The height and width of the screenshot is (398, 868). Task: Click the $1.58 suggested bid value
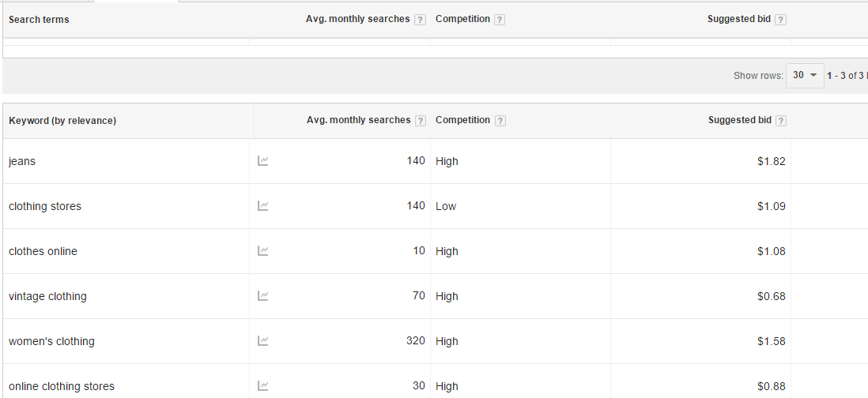(x=771, y=341)
